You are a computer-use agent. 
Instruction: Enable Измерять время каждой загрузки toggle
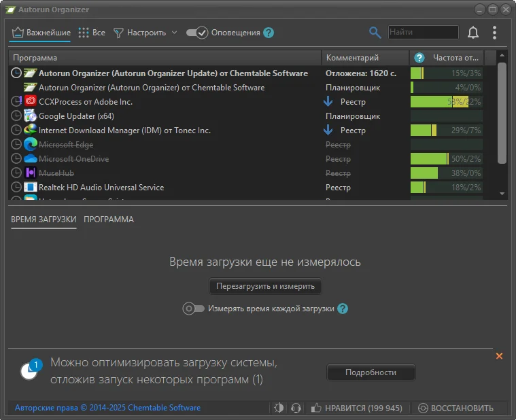pyautogui.click(x=194, y=309)
